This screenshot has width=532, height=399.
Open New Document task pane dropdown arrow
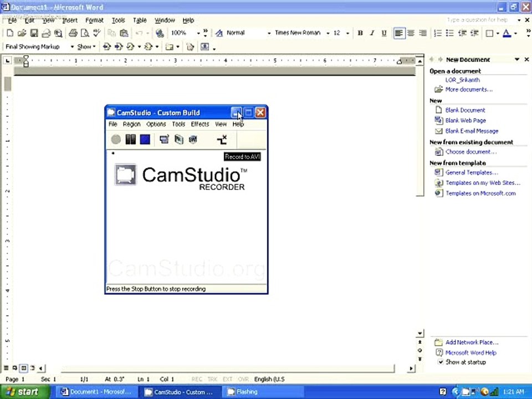pos(516,59)
